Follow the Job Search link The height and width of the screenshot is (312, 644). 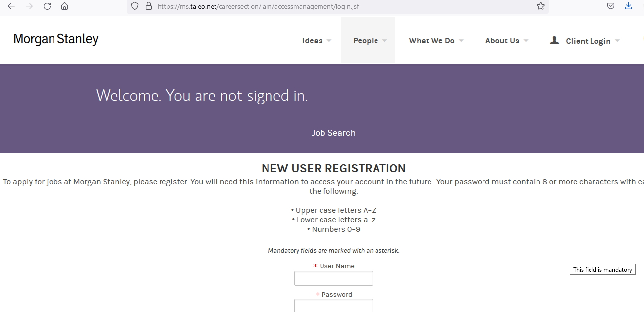click(333, 133)
